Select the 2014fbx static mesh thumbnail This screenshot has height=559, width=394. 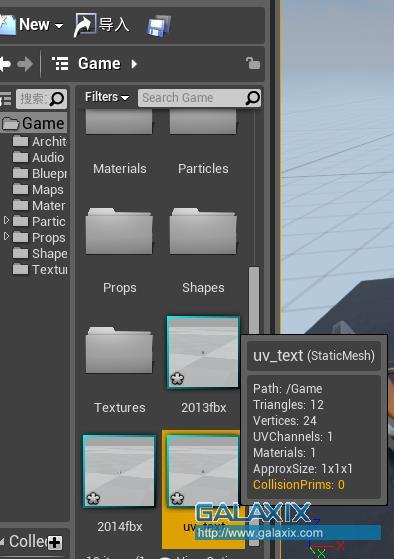pos(119,471)
